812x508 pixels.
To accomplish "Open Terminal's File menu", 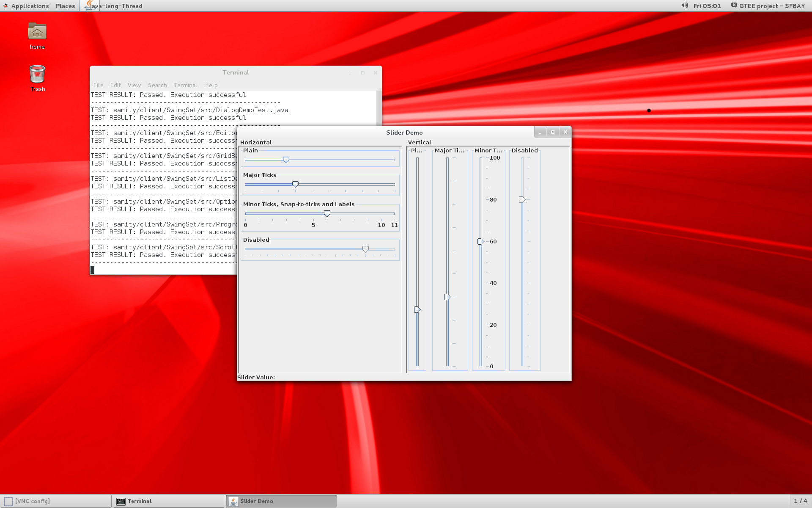I will 98,85.
